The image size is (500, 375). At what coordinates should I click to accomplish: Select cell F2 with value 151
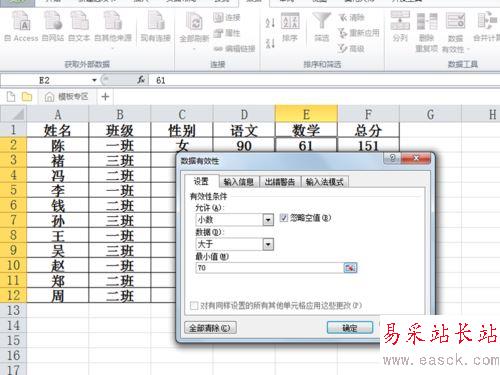point(368,145)
